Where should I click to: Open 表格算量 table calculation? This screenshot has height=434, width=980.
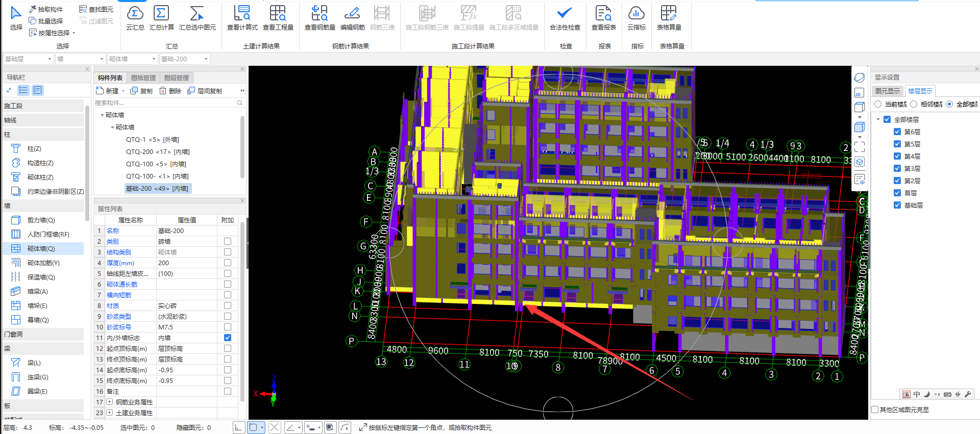tap(669, 18)
